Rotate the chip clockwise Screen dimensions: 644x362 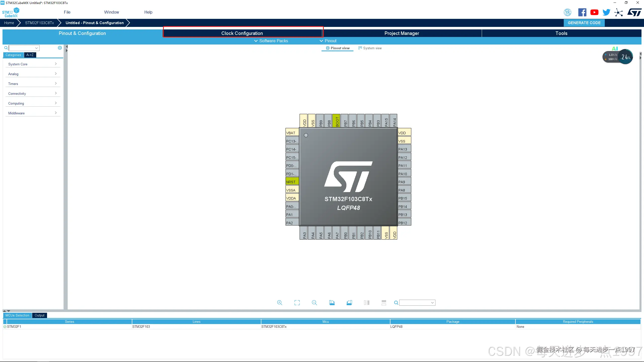332,303
